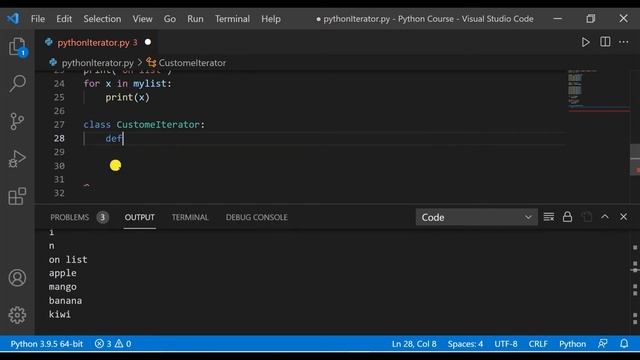
Task: Click the 'kiwi' output line
Action: coord(60,314)
